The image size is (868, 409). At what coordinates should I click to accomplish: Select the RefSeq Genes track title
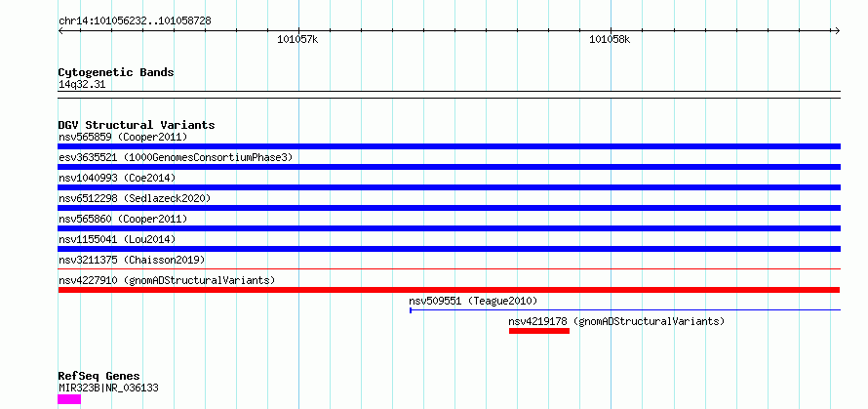coord(99,377)
